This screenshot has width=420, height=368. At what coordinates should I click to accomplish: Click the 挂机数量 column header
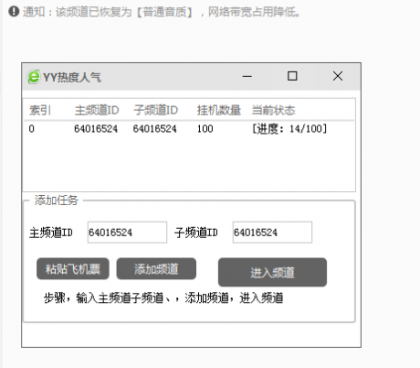click(x=219, y=110)
